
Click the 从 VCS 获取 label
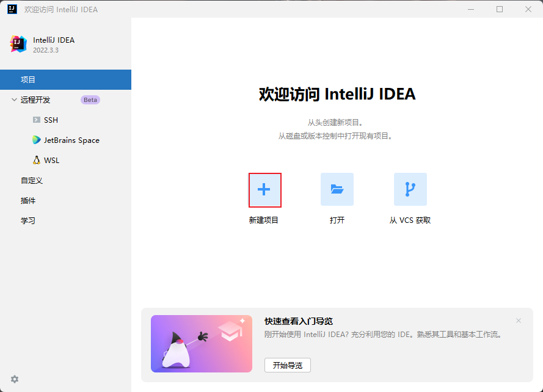click(410, 220)
